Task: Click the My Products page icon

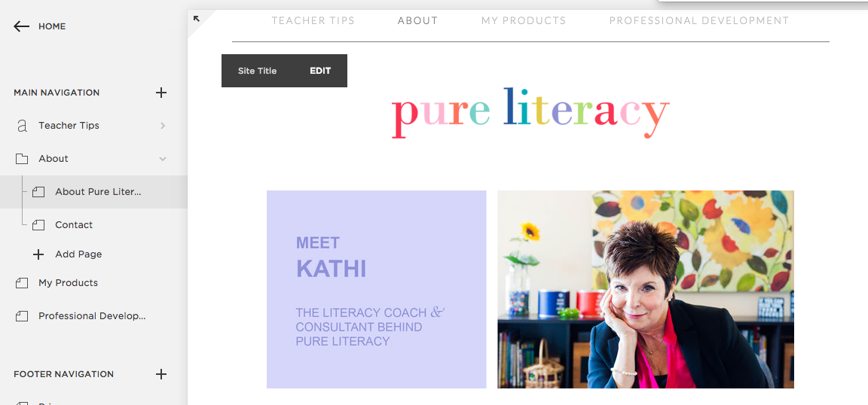Action: 22,283
